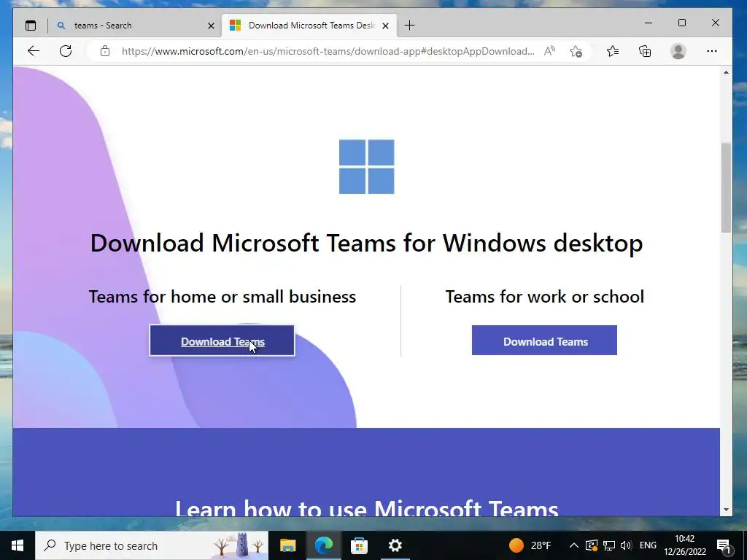Open the volume control tray icon
Image resolution: width=747 pixels, height=560 pixels.
tap(626, 545)
